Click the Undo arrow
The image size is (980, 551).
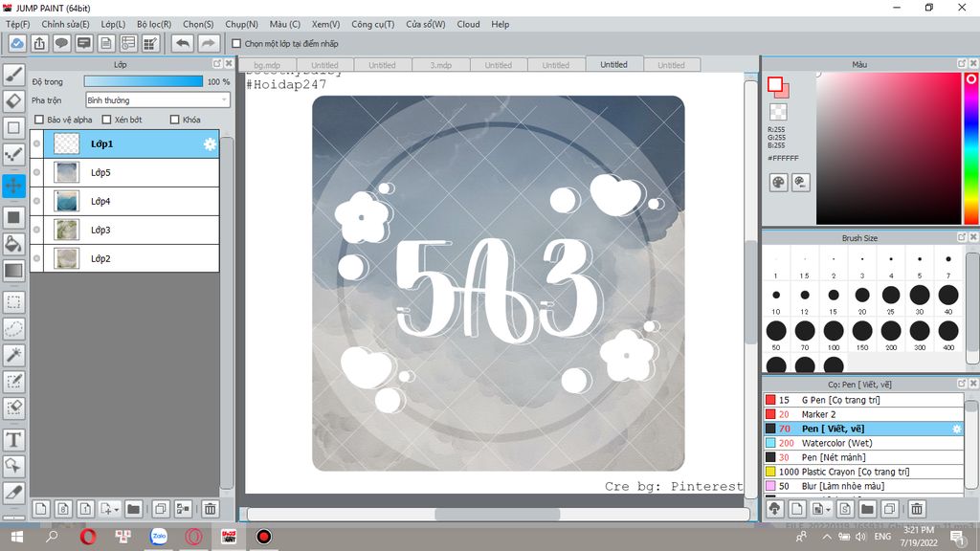click(x=183, y=43)
